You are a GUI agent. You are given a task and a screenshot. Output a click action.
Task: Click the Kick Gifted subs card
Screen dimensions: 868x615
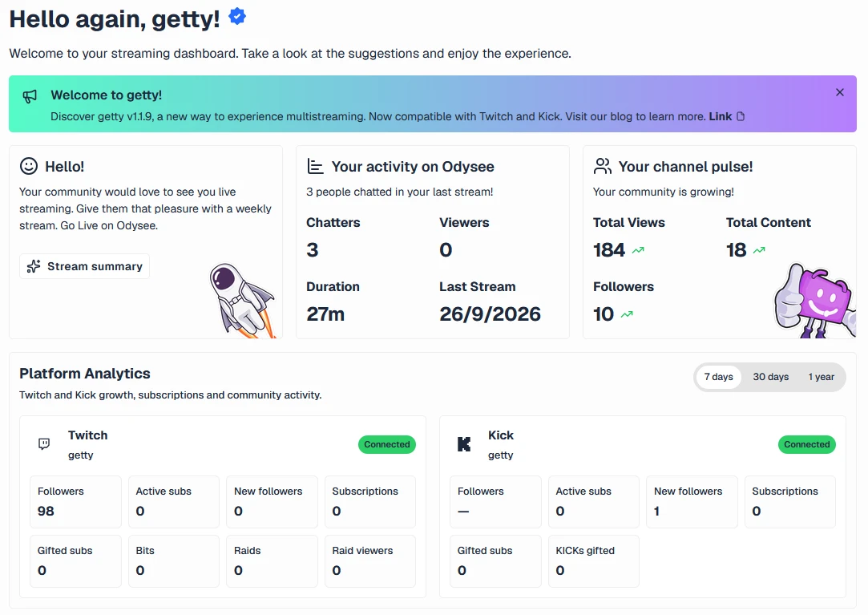coord(495,561)
